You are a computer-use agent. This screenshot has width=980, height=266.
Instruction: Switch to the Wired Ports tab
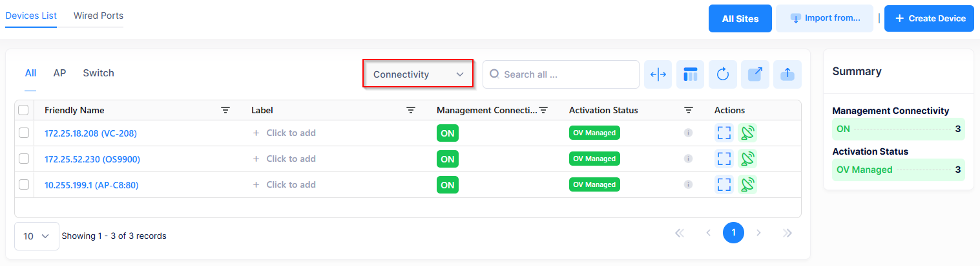(x=98, y=16)
